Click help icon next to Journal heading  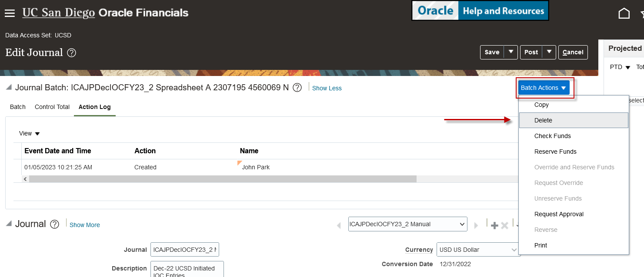click(54, 224)
